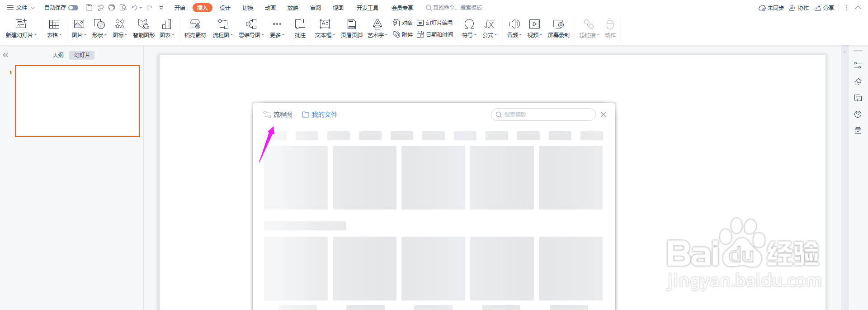Add a comment with 批注 icon
This screenshot has width=868, height=310.
300,24
